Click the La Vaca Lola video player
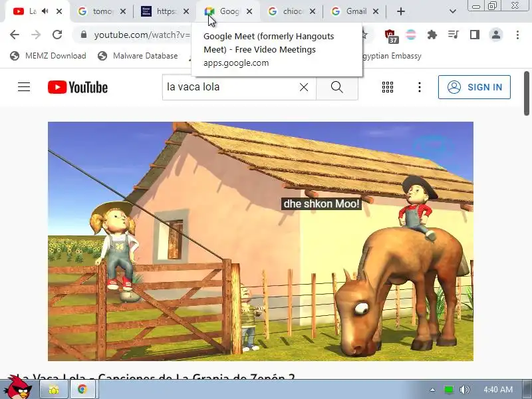Image resolution: width=532 pixels, height=399 pixels. (260, 241)
